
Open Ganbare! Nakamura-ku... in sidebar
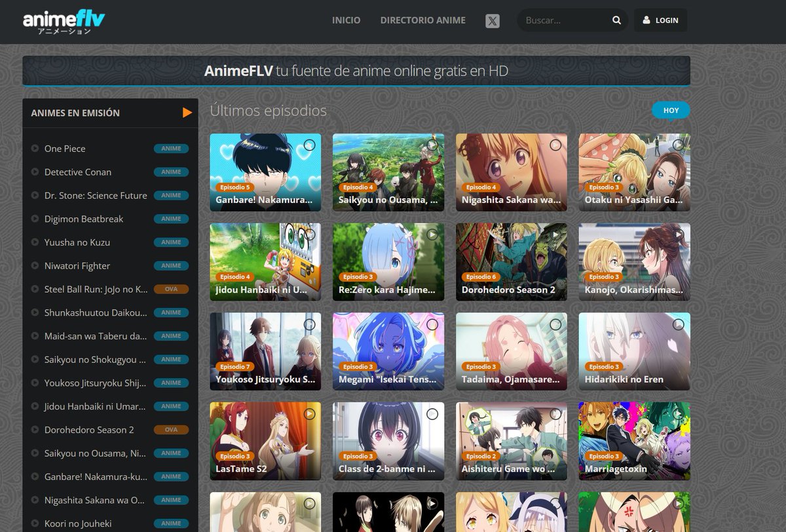(96, 476)
